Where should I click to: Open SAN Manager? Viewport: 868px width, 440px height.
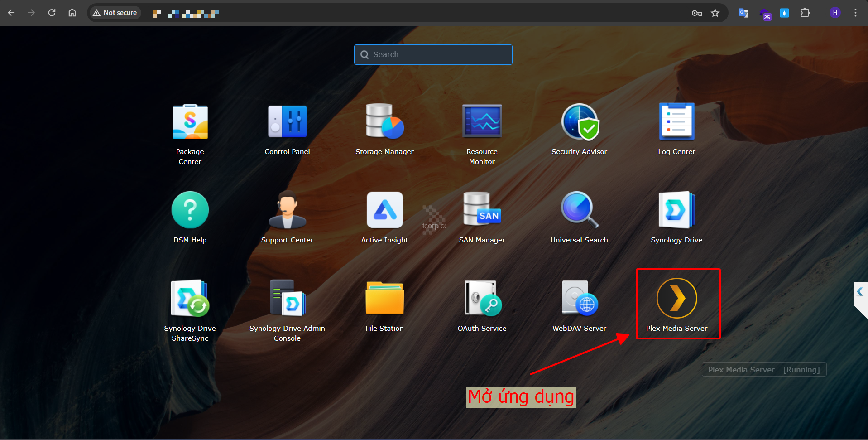(x=482, y=210)
